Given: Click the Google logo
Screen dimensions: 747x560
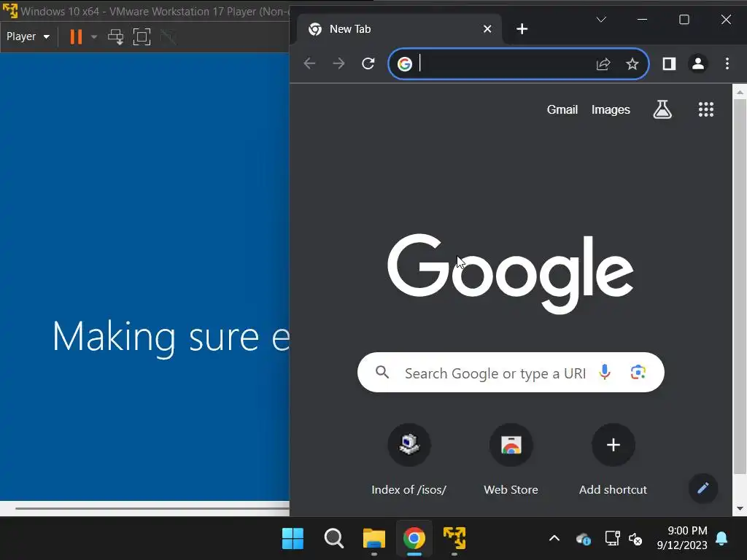Looking at the screenshot, I should 511,273.
